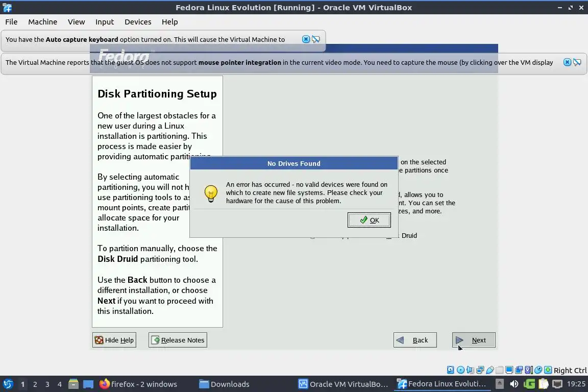
Task: Click the shared folders indicator
Action: 500,370
